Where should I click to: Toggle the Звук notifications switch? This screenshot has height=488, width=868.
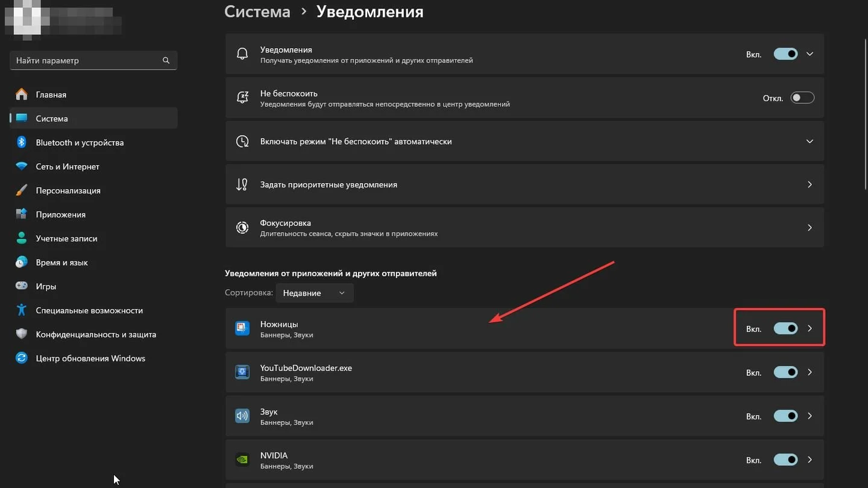[785, 416]
